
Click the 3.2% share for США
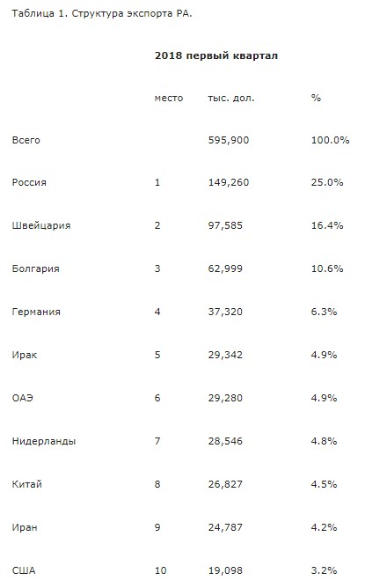pyautogui.click(x=325, y=570)
